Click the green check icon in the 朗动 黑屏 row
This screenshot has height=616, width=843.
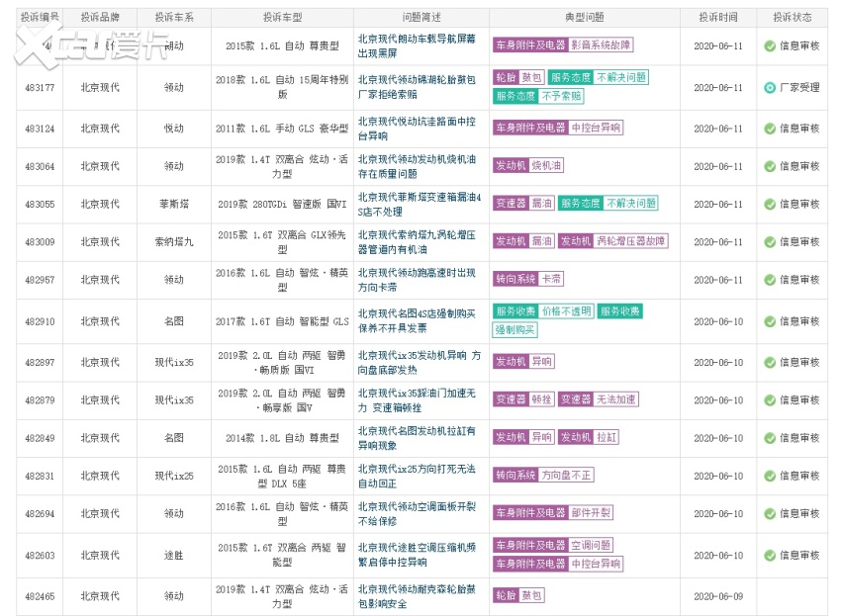[x=770, y=46]
